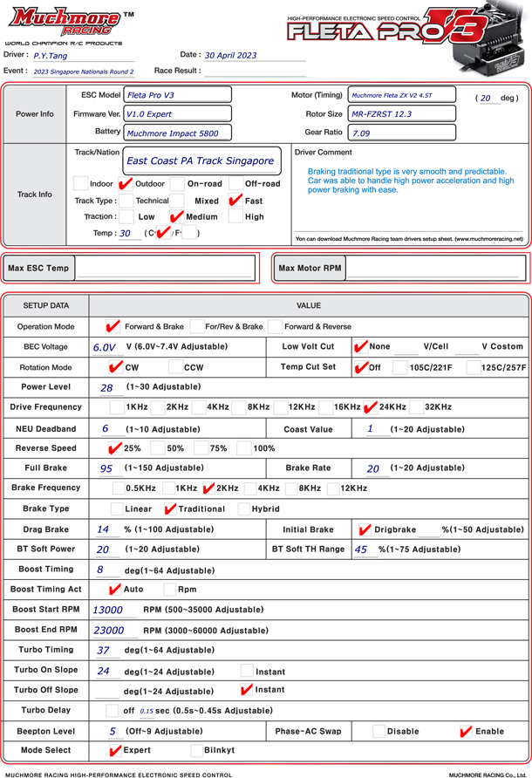Edit the BT Soft TH Range value
Screen dimensions: 532x778
click(365, 549)
